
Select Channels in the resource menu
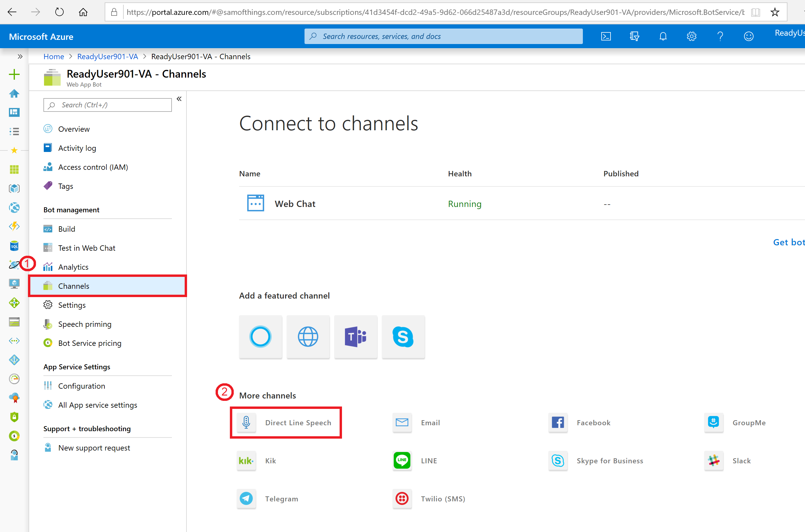tap(107, 286)
